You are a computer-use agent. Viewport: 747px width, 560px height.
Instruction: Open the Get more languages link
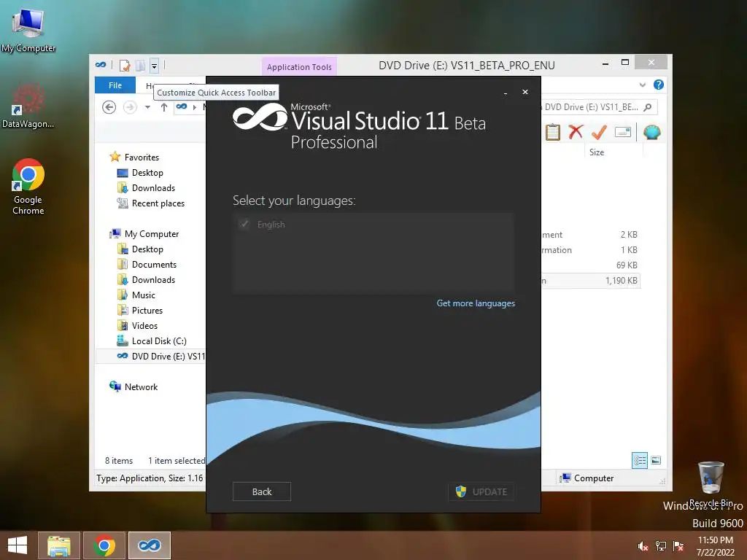pyautogui.click(x=476, y=303)
